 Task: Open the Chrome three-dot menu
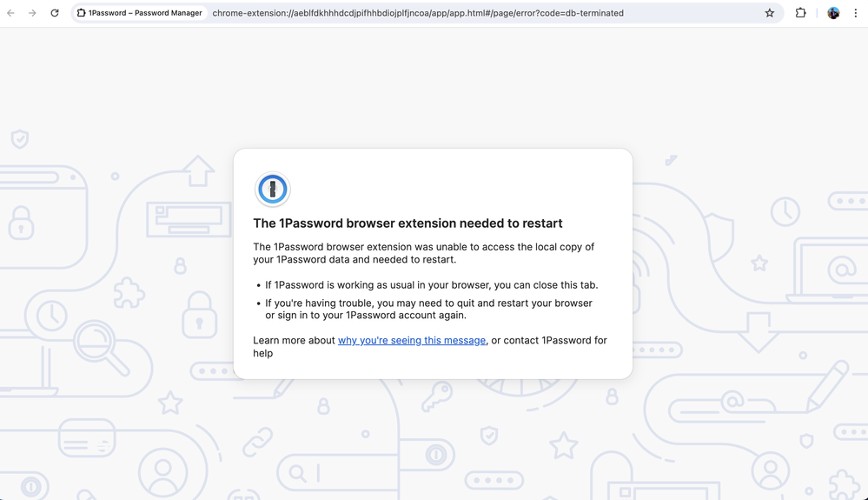(856, 13)
